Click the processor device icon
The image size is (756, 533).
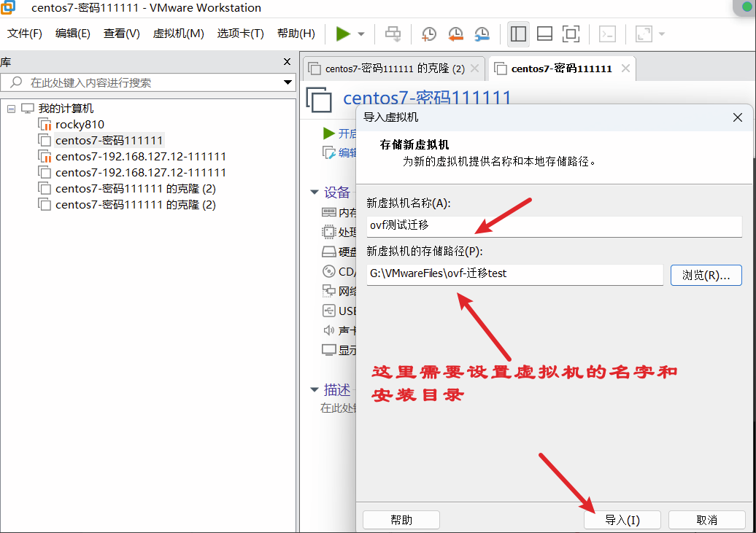pyautogui.click(x=328, y=232)
